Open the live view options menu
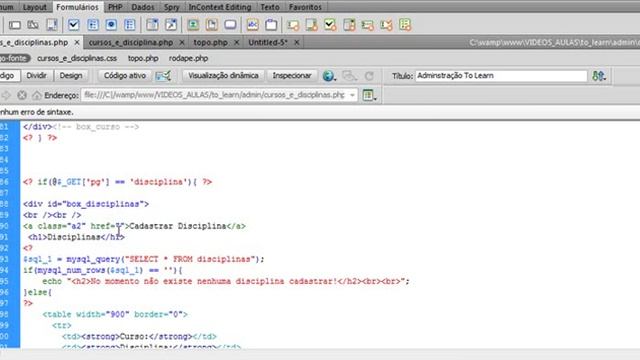 point(369,95)
